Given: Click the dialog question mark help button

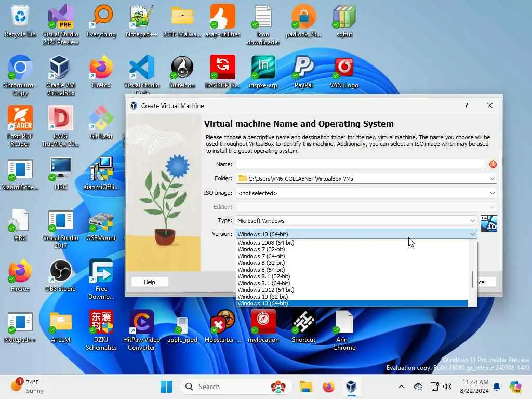Looking at the screenshot, I should [x=467, y=105].
